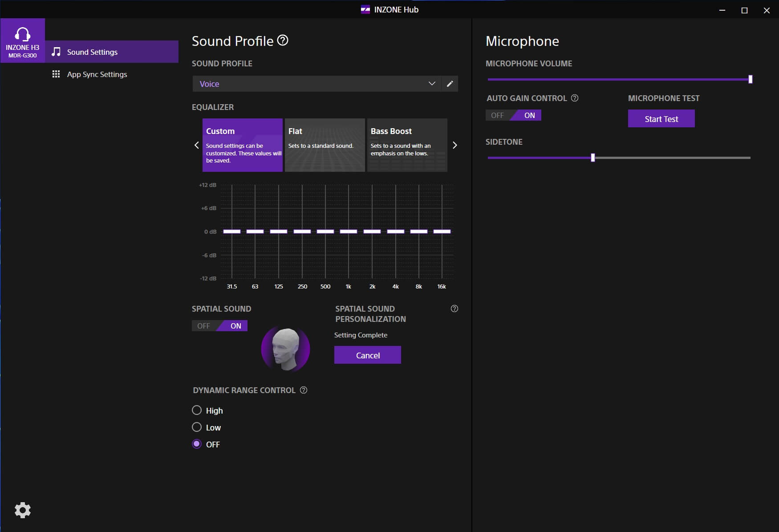This screenshot has height=532, width=779.
Task: Click the Sidetone slider handle
Action: pos(592,158)
